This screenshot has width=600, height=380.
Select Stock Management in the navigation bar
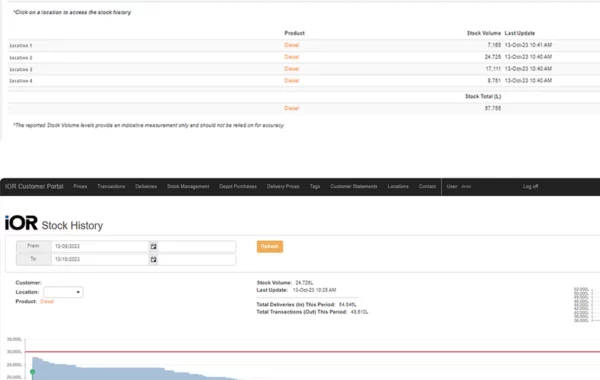click(x=188, y=186)
